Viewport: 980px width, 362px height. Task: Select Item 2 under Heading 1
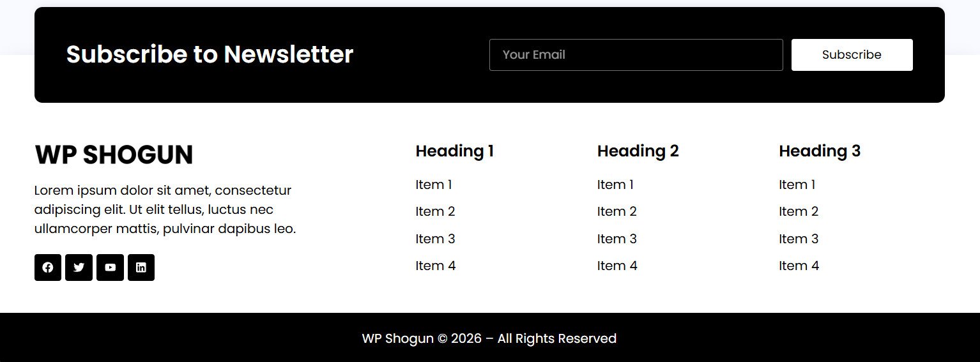click(435, 211)
